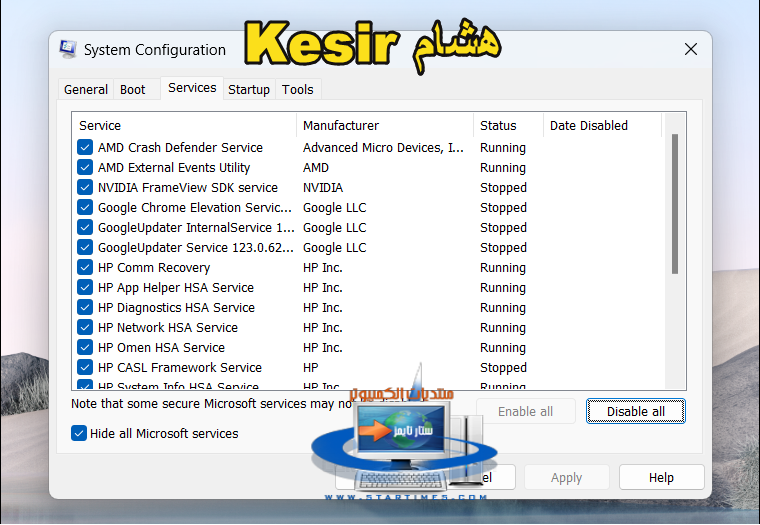Switch to the General tab

tap(86, 90)
